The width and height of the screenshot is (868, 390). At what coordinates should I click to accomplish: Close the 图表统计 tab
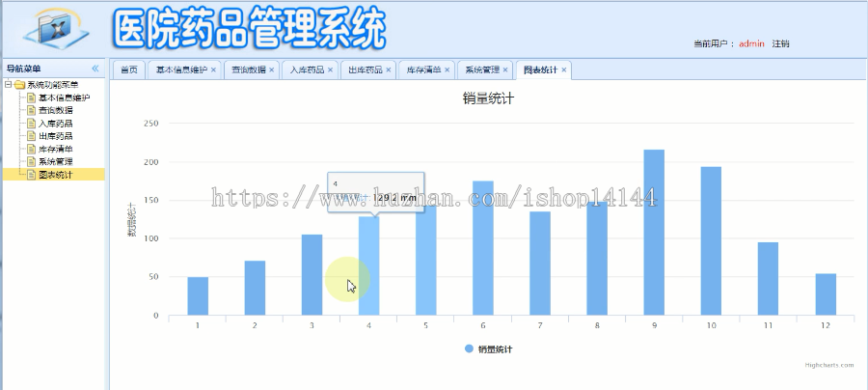click(564, 70)
